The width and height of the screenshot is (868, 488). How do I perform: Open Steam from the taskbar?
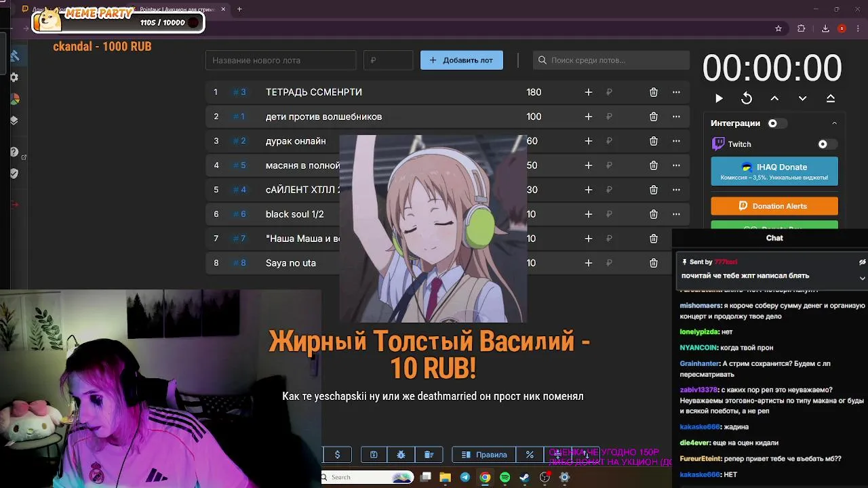coord(524,477)
